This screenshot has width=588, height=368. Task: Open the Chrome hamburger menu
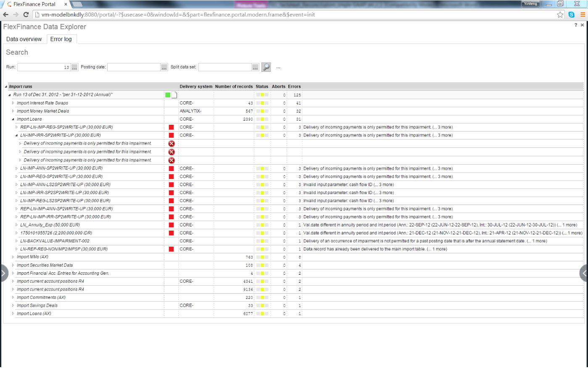(x=583, y=15)
